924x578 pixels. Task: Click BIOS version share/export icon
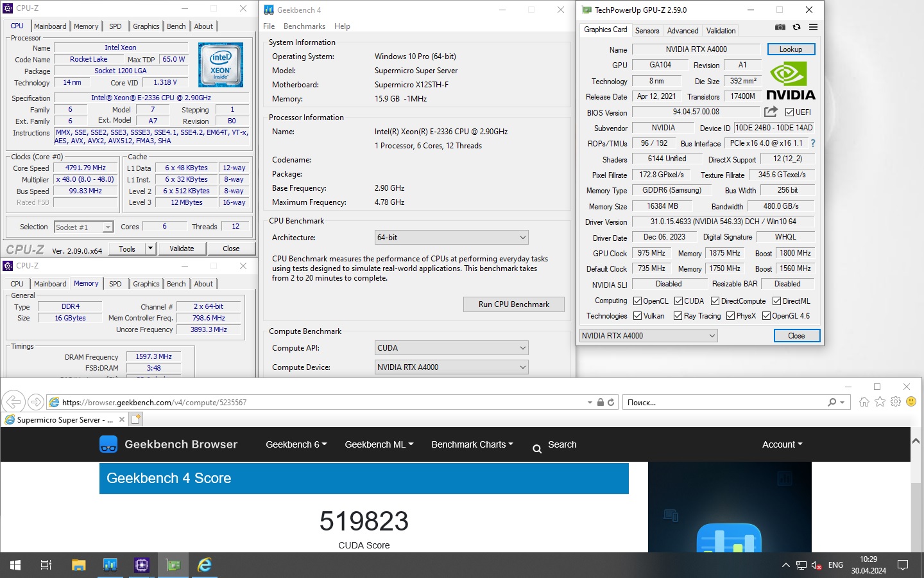click(x=771, y=111)
